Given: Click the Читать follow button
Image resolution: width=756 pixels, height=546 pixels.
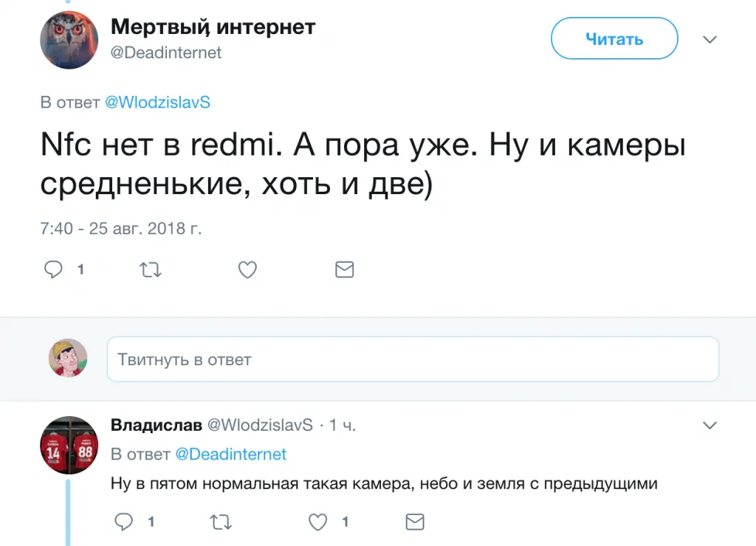Looking at the screenshot, I should click(614, 39).
